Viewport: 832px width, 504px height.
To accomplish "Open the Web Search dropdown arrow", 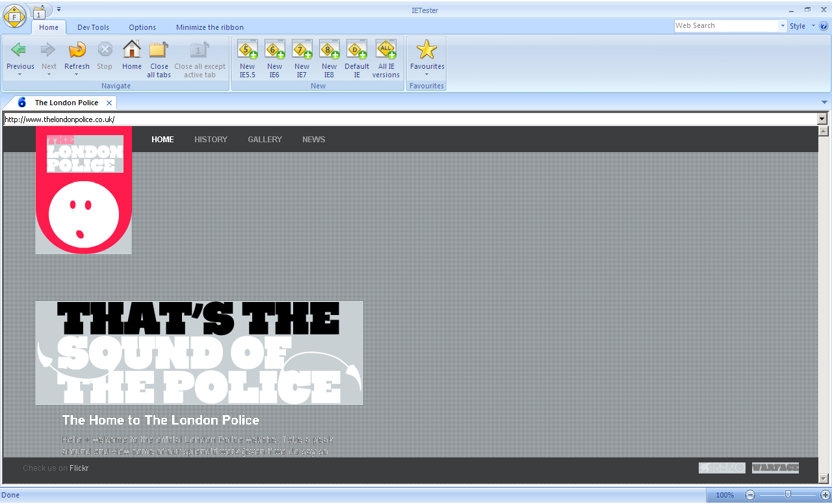I will point(783,26).
